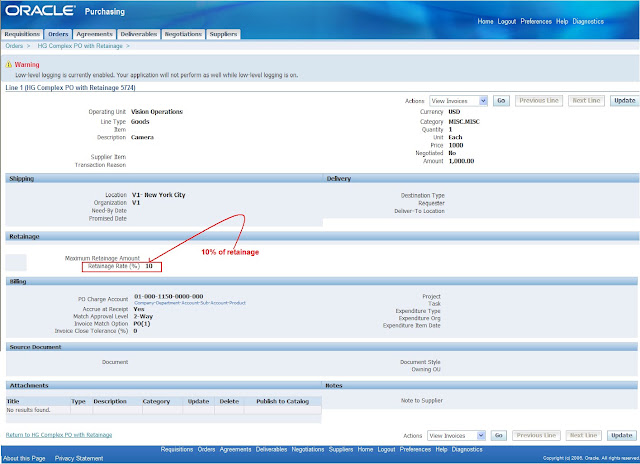
Task: Click HG Complex PO with Retainage breadcrumb
Action: (80, 46)
